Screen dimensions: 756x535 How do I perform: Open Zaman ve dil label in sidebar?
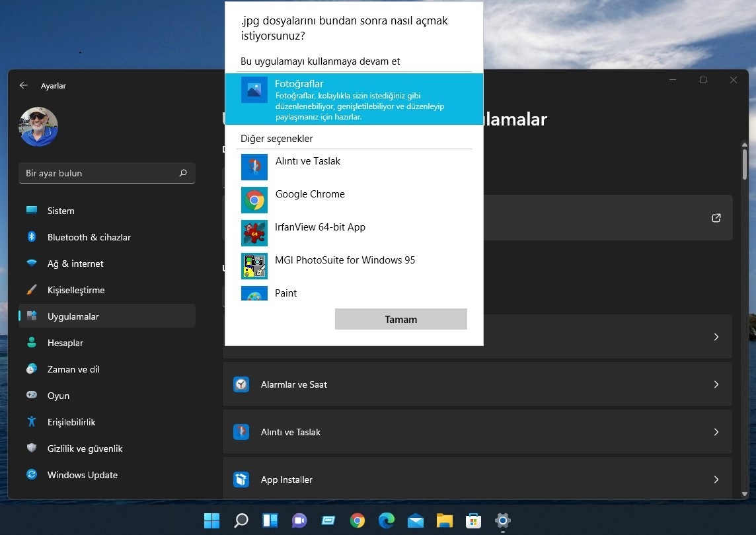(x=73, y=369)
